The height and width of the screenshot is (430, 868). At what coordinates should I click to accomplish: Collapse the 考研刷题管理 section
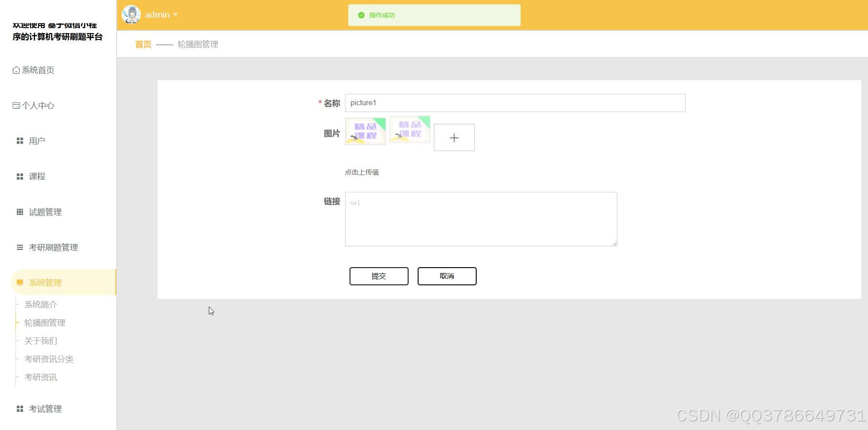pyautogui.click(x=54, y=247)
